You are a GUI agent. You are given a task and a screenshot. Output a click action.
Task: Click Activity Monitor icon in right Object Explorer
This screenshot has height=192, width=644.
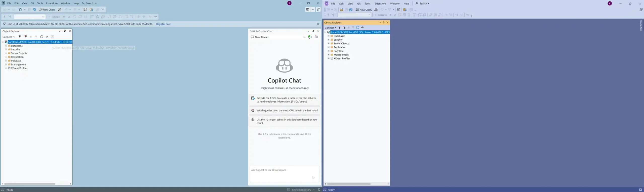[x=363, y=28]
